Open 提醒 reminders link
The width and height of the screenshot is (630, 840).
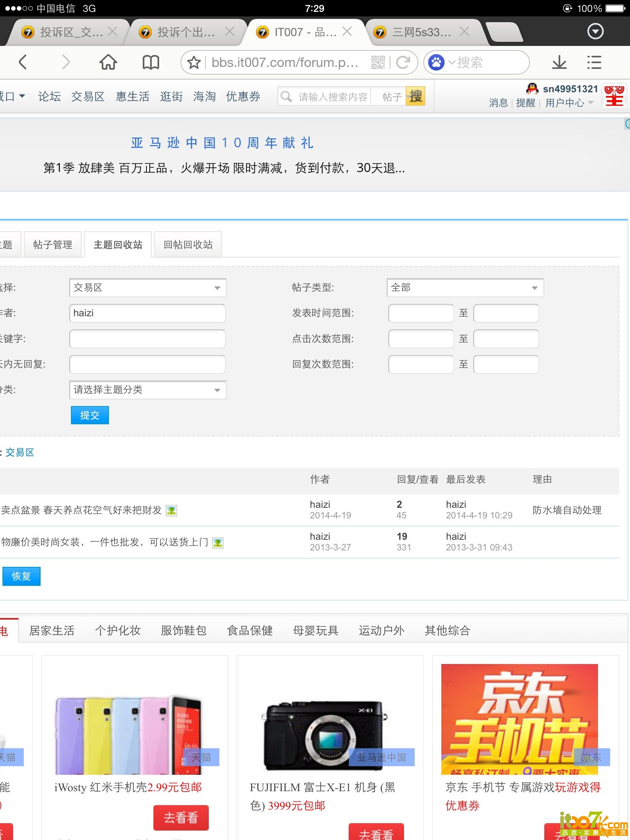(525, 103)
